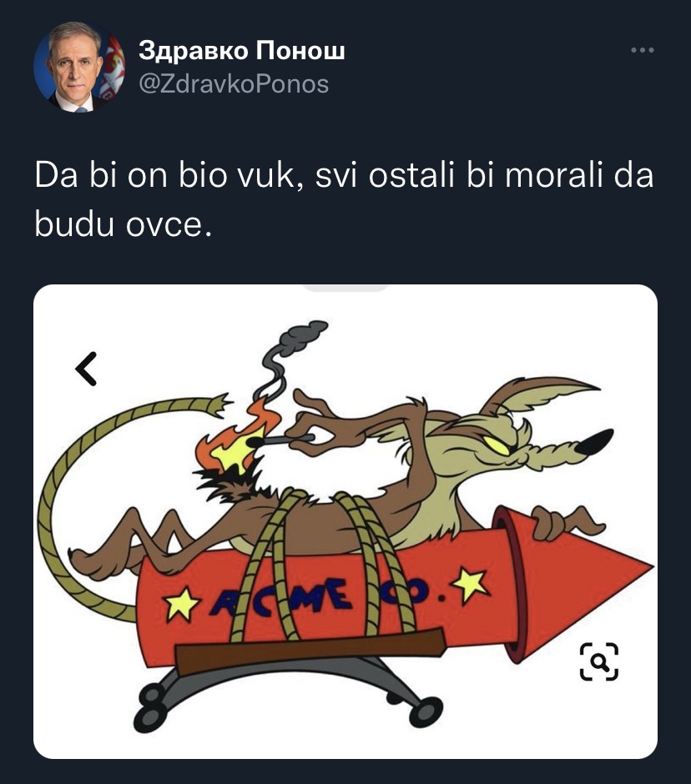This screenshot has height=784, width=691.
Task: Tap the back chevron inside the image
Action: (x=87, y=369)
